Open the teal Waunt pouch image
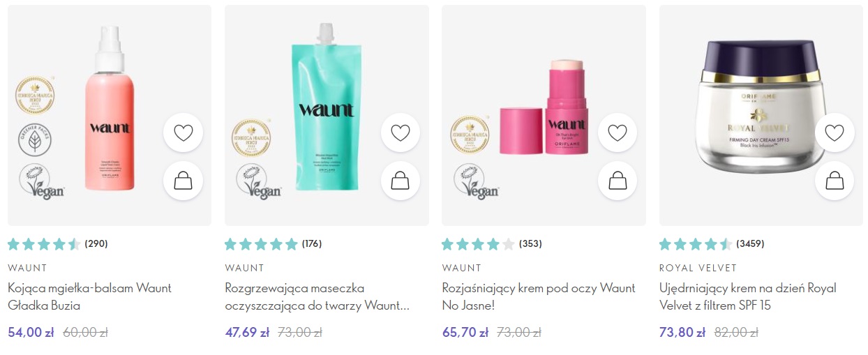 (327, 108)
